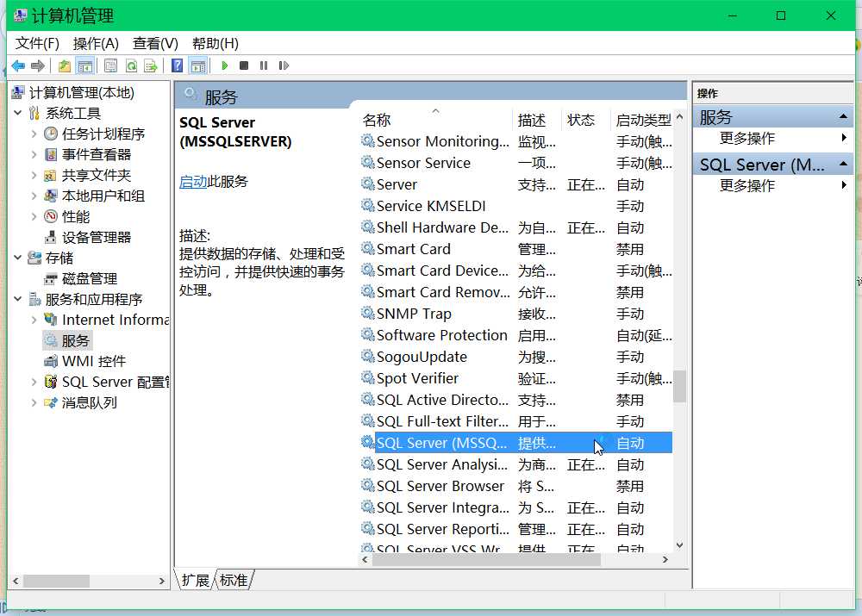Click the Help question mark icon

click(177, 66)
